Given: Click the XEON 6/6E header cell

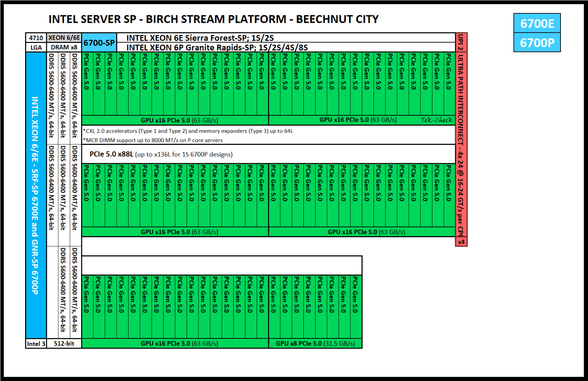Looking at the screenshot, I should pos(64,38).
